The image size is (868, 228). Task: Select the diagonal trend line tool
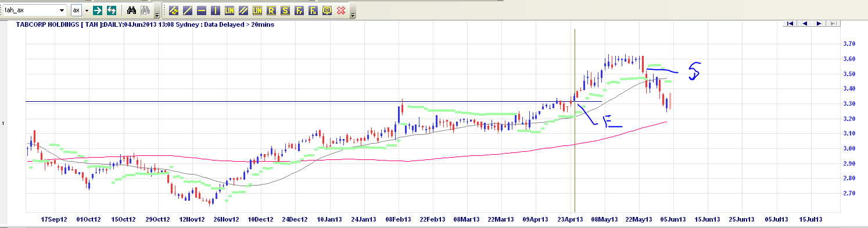[187, 10]
